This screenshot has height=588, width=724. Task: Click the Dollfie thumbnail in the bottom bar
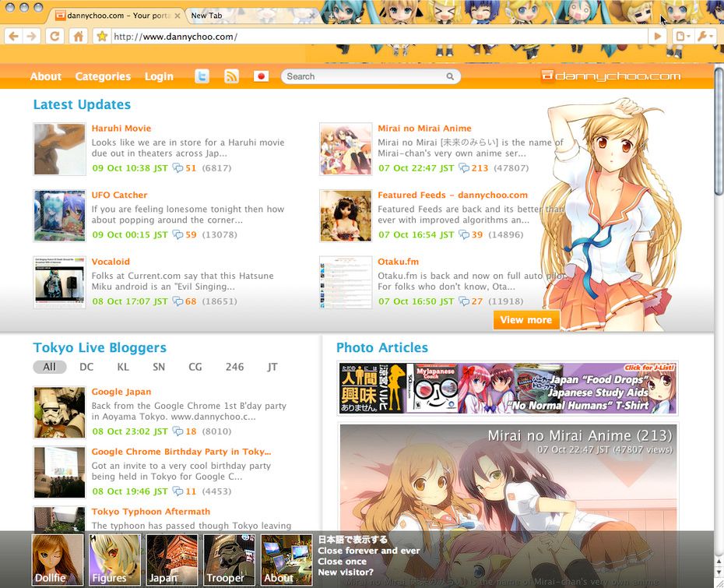58,559
